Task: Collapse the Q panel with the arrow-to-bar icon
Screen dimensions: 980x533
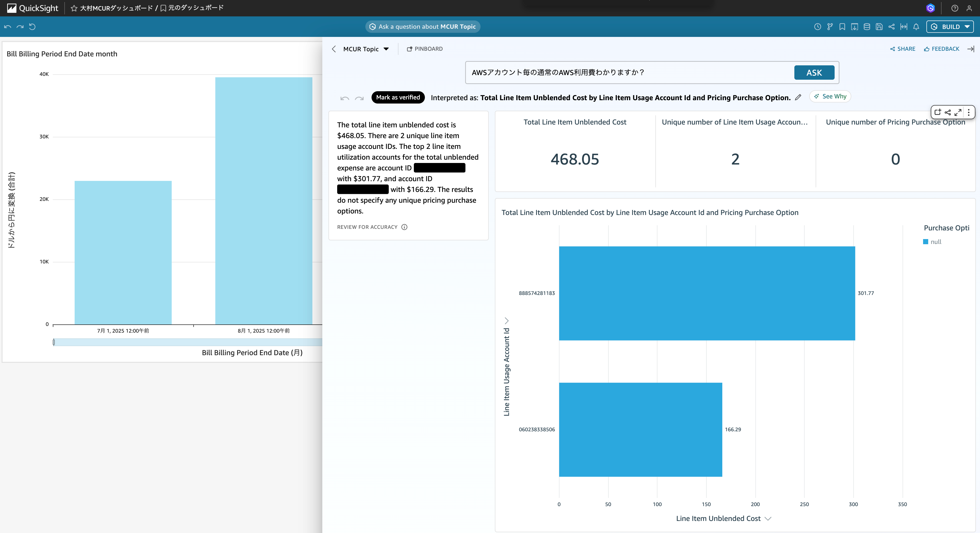Action: coord(971,49)
